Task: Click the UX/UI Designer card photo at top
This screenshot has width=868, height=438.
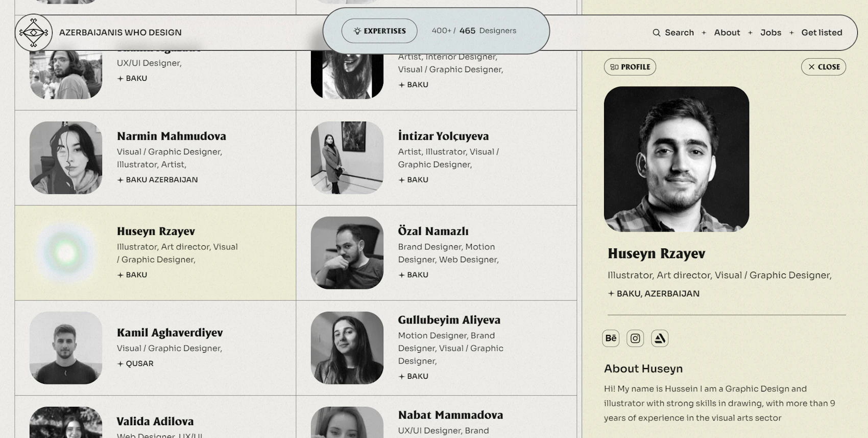Action: pyautogui.click(x=66, y=74)
